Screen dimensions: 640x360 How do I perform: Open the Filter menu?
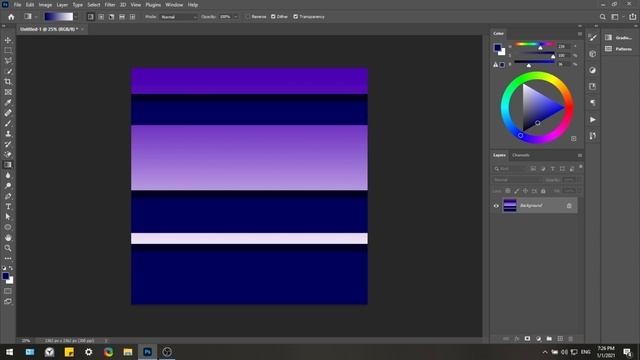(x=110, y=5)
